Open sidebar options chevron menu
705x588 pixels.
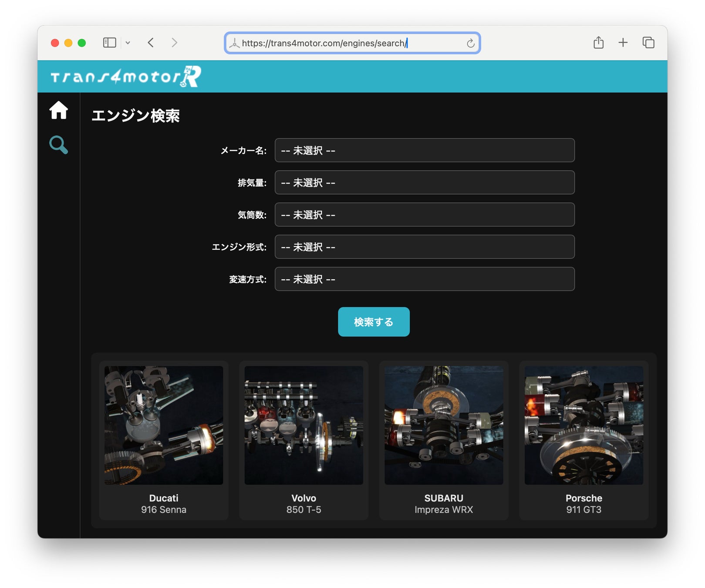pyautogui.click(x=128, y=43)
